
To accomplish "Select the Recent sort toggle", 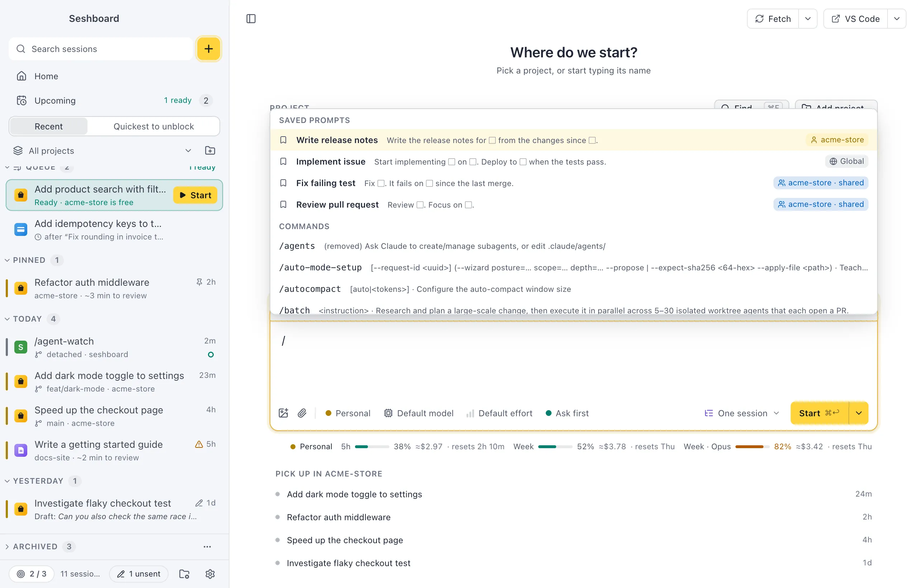I will tap(48, 126).
